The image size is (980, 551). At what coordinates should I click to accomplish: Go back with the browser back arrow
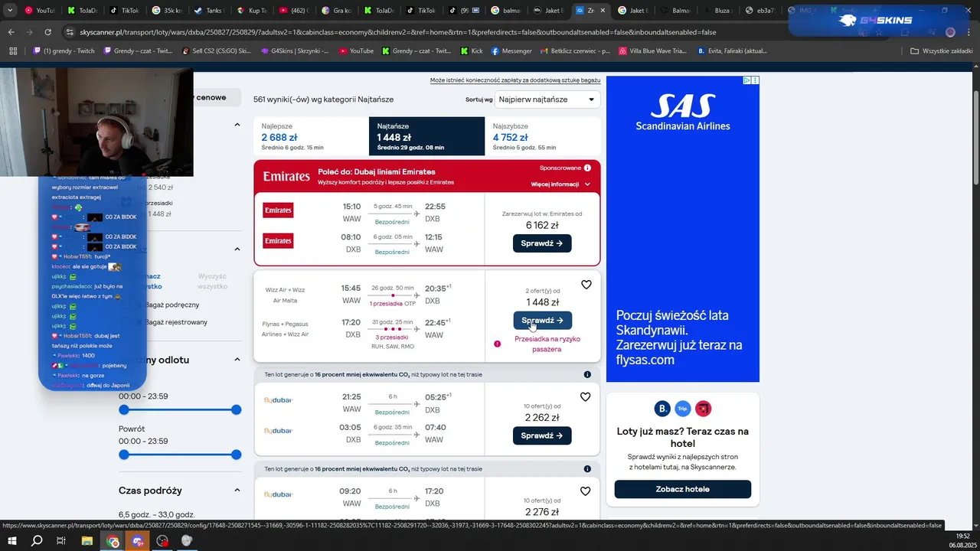11,32
